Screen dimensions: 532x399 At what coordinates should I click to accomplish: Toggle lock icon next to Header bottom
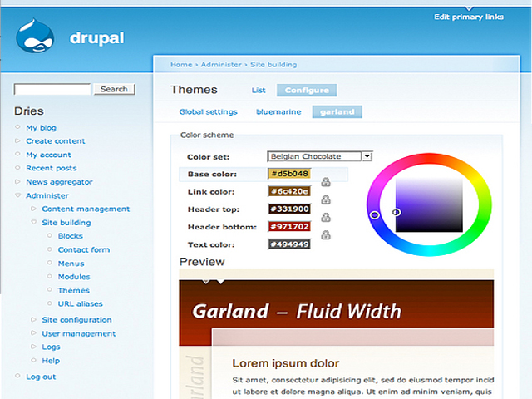pos(326,235)
